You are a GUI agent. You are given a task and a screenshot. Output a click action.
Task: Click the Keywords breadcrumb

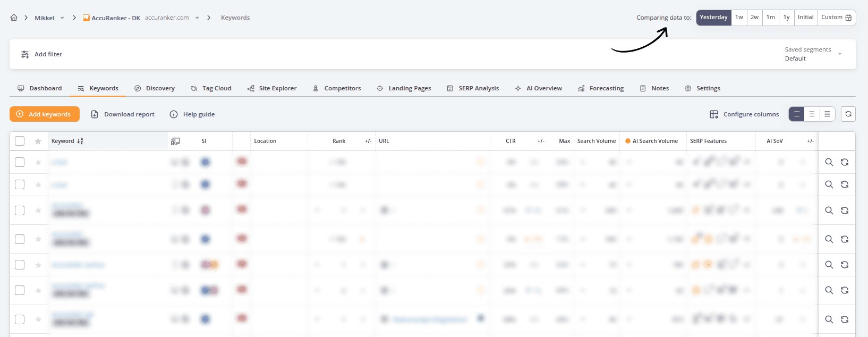coord(235,18)
